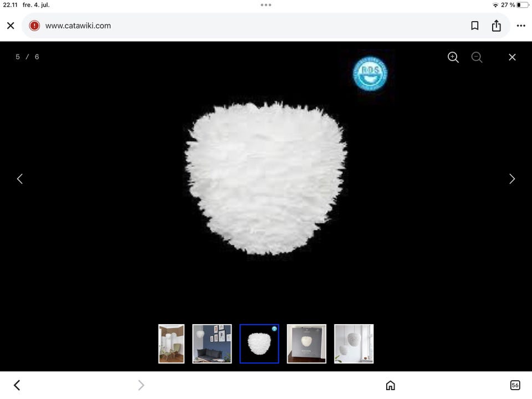Tap the 22.11 clock in status bar
This screenshot has width=532, height=399.
(x=10, y=5)
